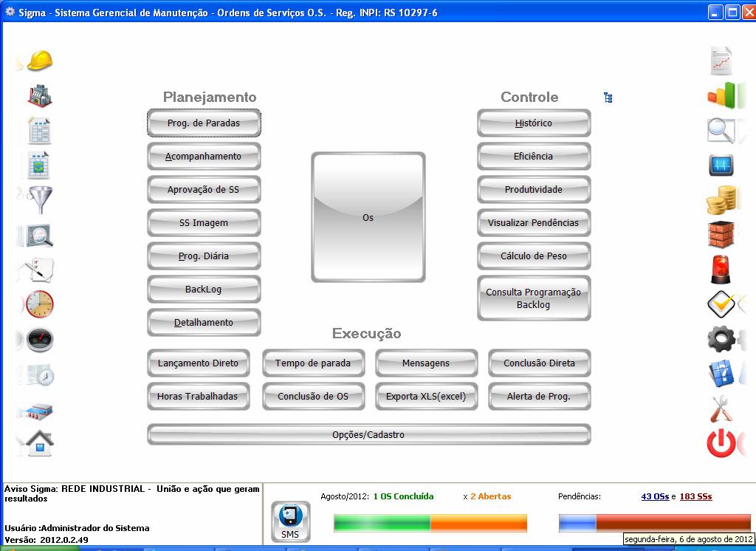This screenshot has height=551, width=756.
Task: Click Visualizar Pendências
Action: point(533,223)
